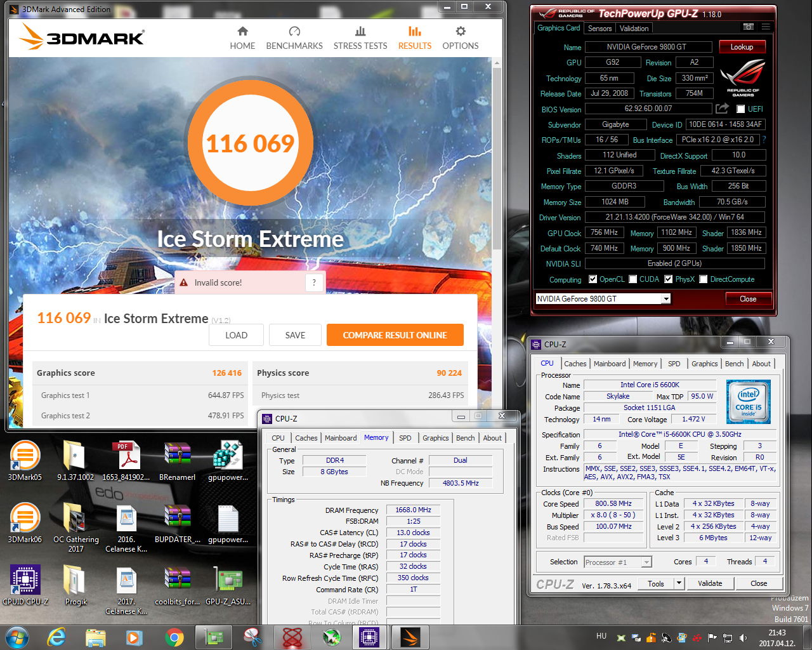Open About tab in front CPU-Z window
812x650 pixels.
point(492,438)
